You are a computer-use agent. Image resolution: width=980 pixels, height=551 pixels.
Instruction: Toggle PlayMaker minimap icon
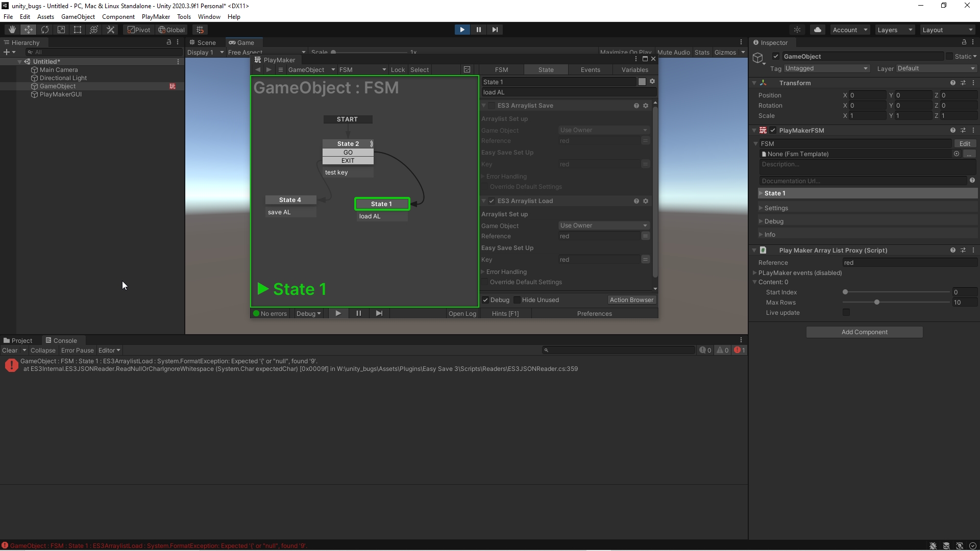click(x=467, y=70)
